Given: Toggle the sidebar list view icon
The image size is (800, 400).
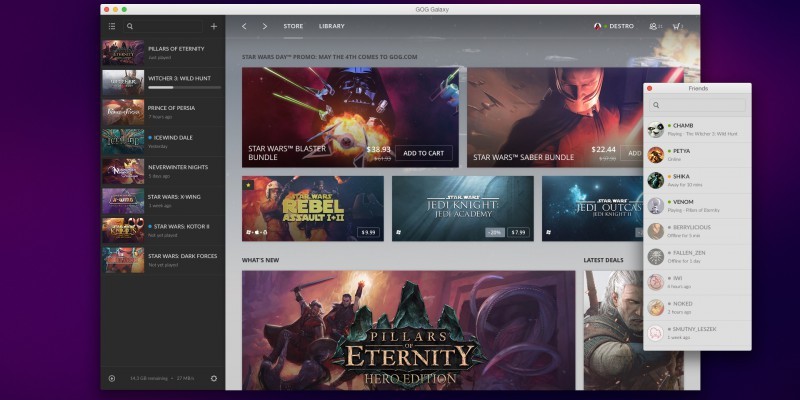Looking at the screenshot, I should [x=112, y=26].
